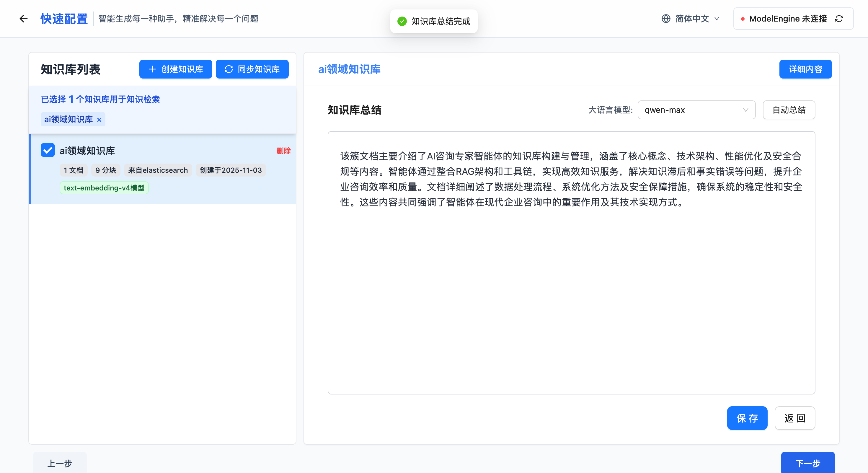
Task: Click the globe language icon
Action: point(666,19)
